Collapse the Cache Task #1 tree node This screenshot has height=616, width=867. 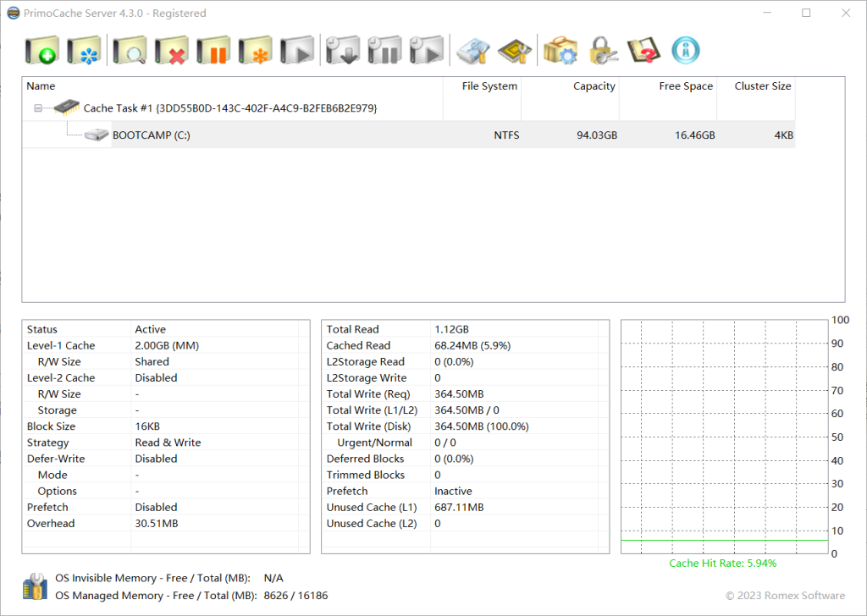pos(37,108)
